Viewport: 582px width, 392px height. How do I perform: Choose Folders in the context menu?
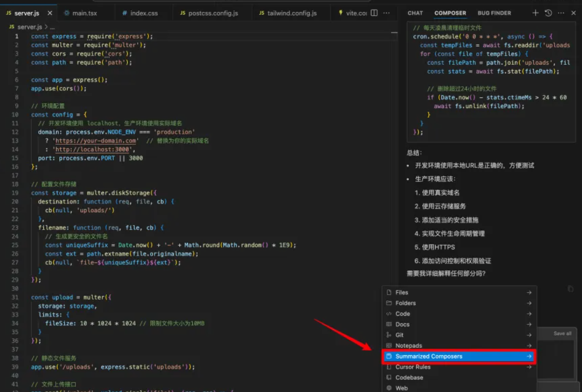[459, 303]
